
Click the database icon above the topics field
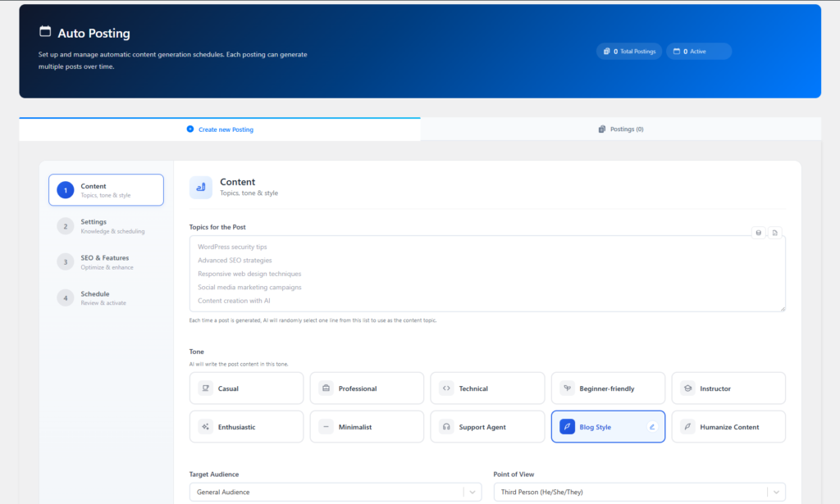pos(758,232)
